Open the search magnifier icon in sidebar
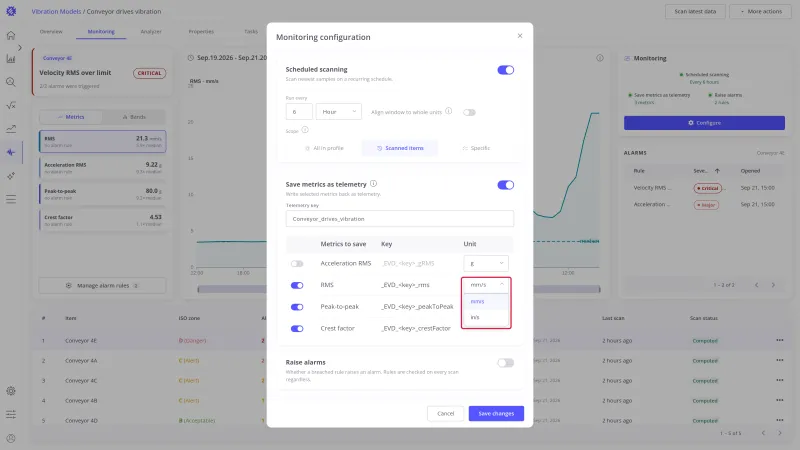Viewport: 800px width, 450px height. pos(11,82)
